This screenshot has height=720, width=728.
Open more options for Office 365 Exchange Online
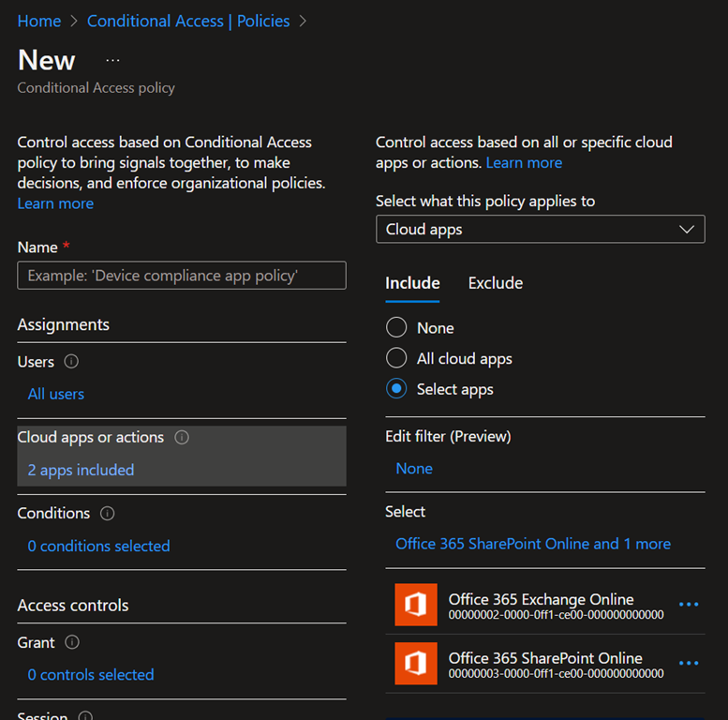[x=689, y=605]
